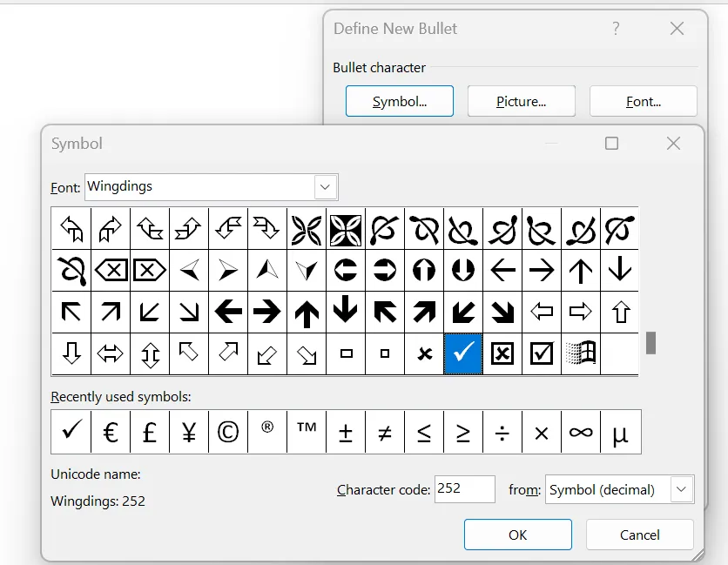Pick the thin up-left diagonal arrow symbol
Screen dimensions: 728x565
71,312
